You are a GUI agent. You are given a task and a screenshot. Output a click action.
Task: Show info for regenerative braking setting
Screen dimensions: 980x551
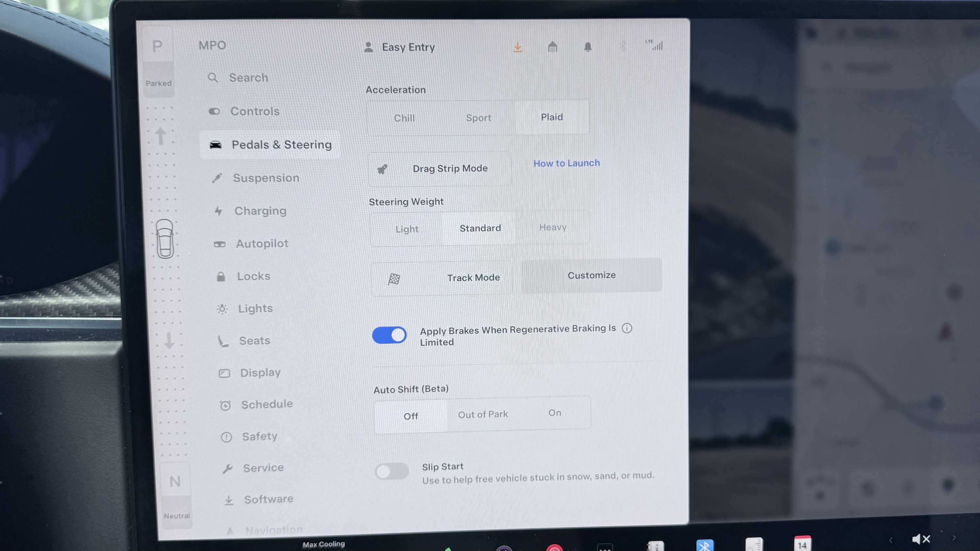pos(627,328)
